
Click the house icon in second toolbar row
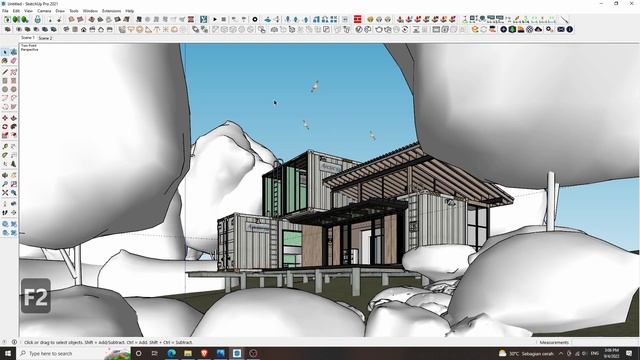click(x=84, y=29)
